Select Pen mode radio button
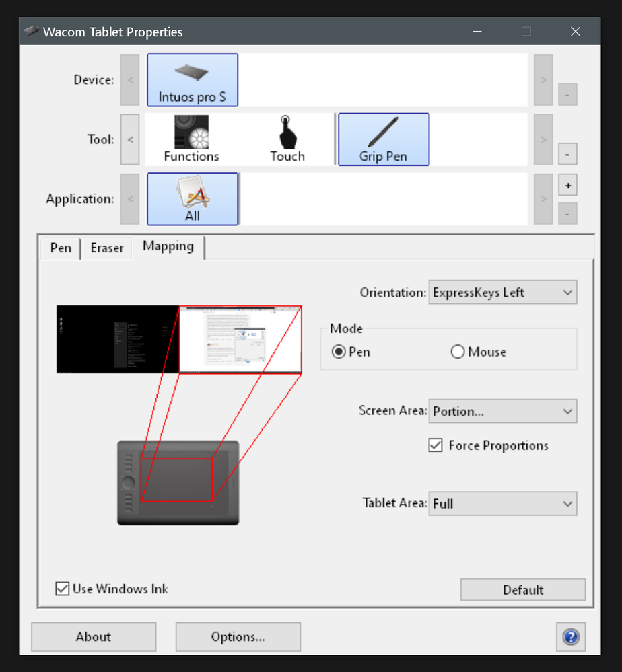Screen dimensions: 622x672 (x=339, y=352)
